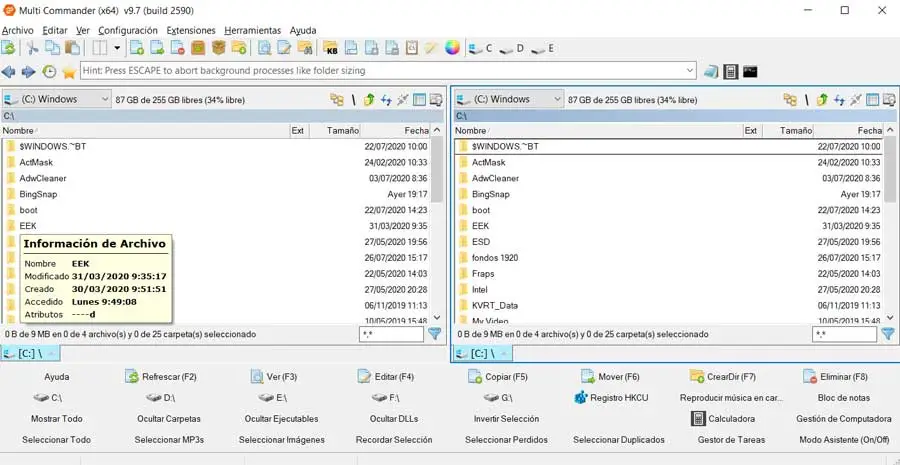Go up one level in the left panel
Screen dimensions: 900x465
[369, 100]
